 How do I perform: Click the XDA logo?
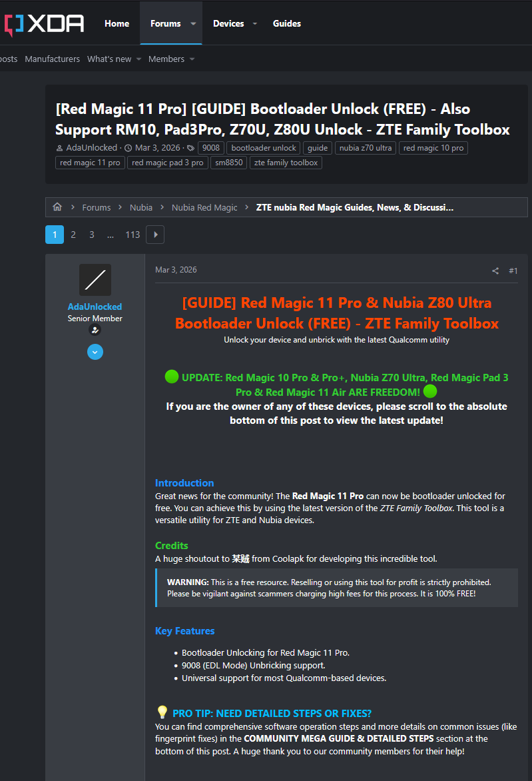(44, 24)
